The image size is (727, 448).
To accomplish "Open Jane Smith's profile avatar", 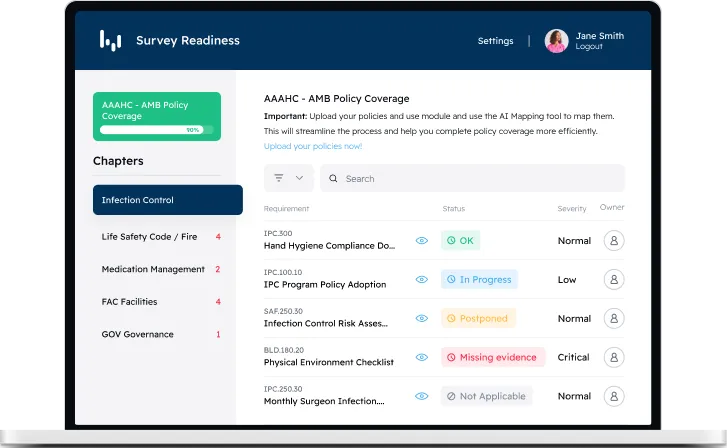I will (556, 41).
